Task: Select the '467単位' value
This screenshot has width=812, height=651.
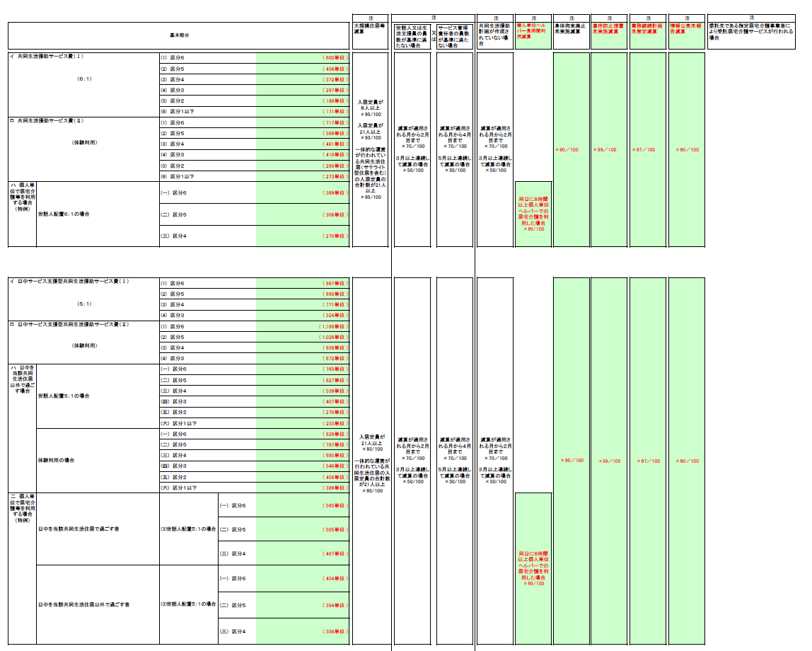Action: click(x=335, y=553)
